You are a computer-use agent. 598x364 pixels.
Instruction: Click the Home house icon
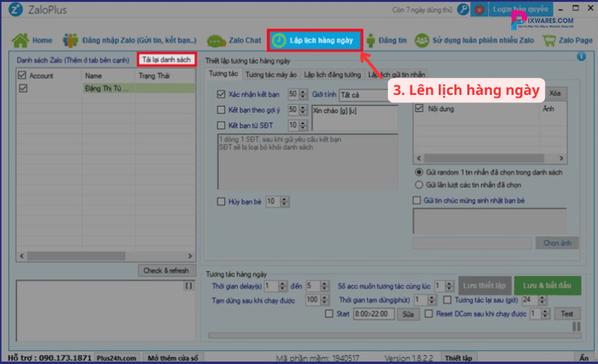click(20, 40)
